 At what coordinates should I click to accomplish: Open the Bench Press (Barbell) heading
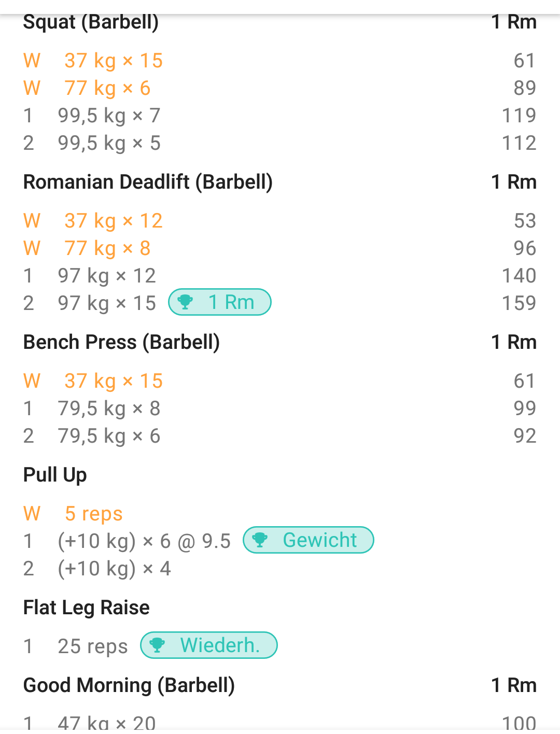click(122, 343)
